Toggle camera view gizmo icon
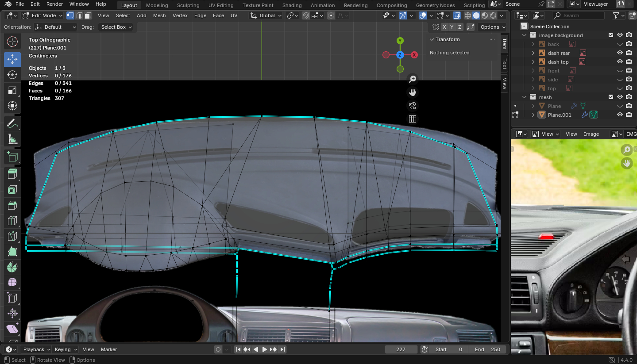 pos(413,106)
